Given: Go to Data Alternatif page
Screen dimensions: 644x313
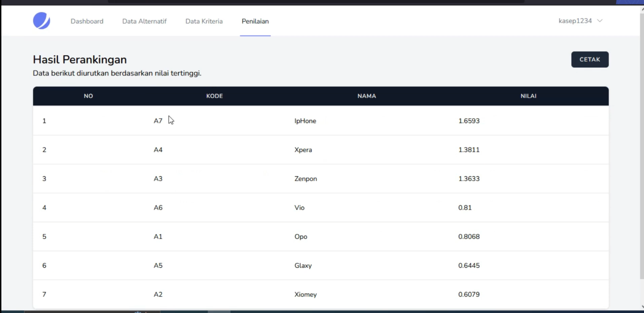Looking at the screenshot, I should 144,21.
